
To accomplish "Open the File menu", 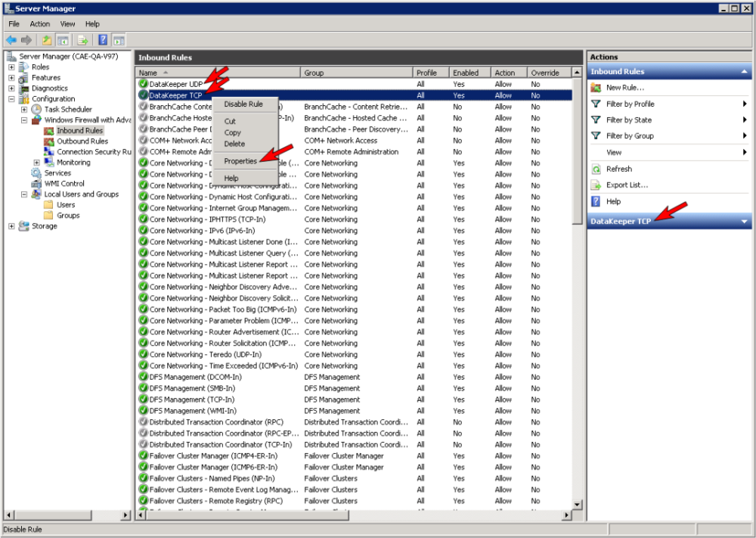I will point(14,23).
